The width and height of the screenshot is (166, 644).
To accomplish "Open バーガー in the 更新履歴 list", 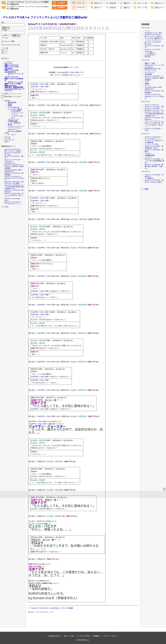I will pyautogui.click(x=148, y=31).
